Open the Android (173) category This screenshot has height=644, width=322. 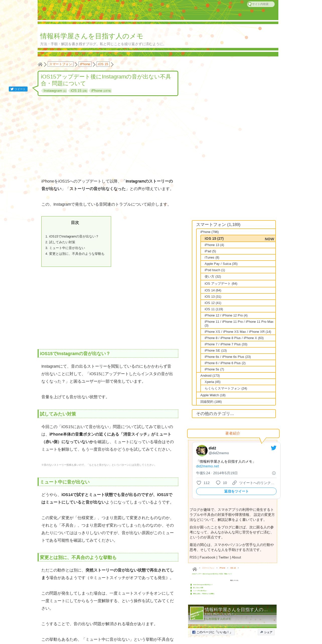click(x=236, y=376)
